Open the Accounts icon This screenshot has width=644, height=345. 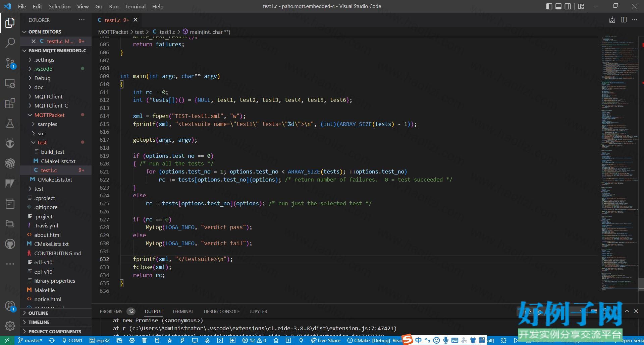(10, 306)
